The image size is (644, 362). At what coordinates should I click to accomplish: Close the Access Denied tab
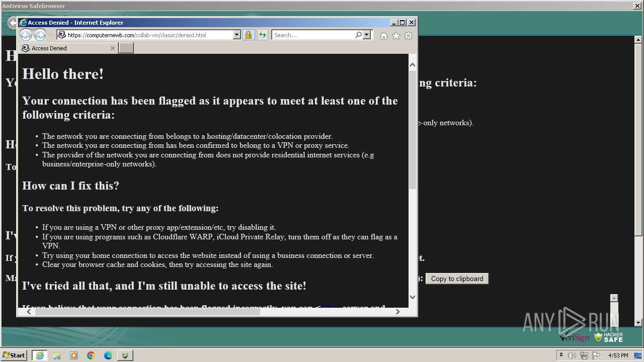pos(113,48)
